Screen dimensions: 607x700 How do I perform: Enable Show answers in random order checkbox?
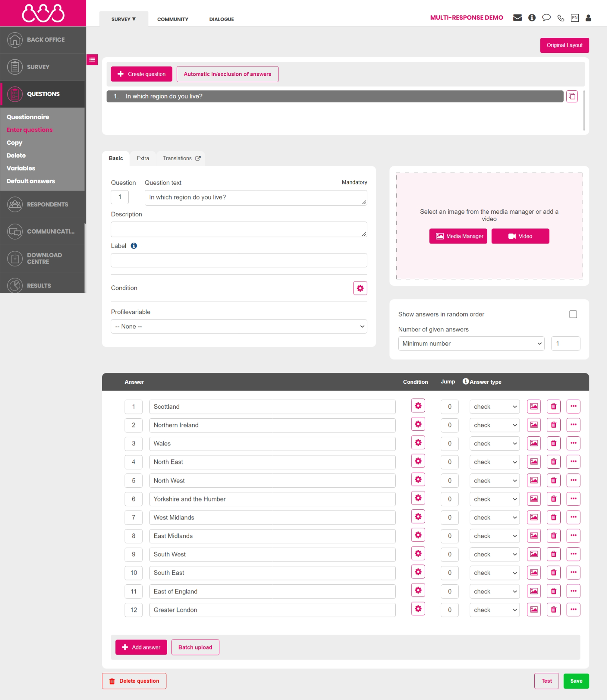click(573, 314)
